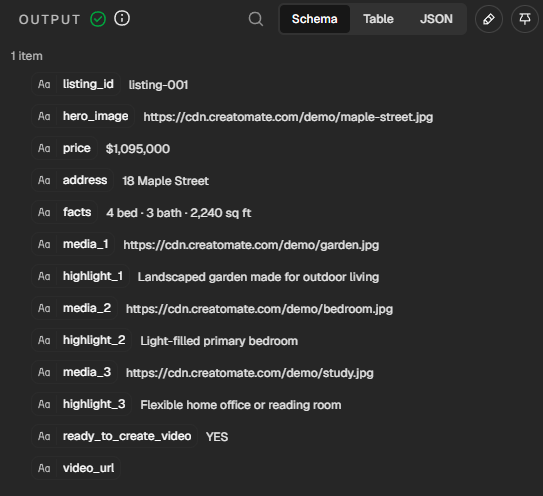543x496 pixels.
Task: Click the OUTPUT panel heading
Action: [50, 20]
